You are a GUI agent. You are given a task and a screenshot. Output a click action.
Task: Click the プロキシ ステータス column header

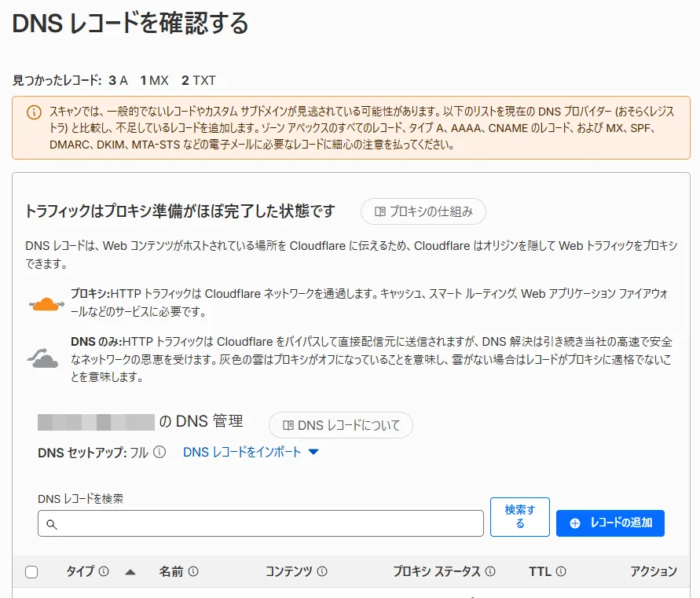(437, 571)
